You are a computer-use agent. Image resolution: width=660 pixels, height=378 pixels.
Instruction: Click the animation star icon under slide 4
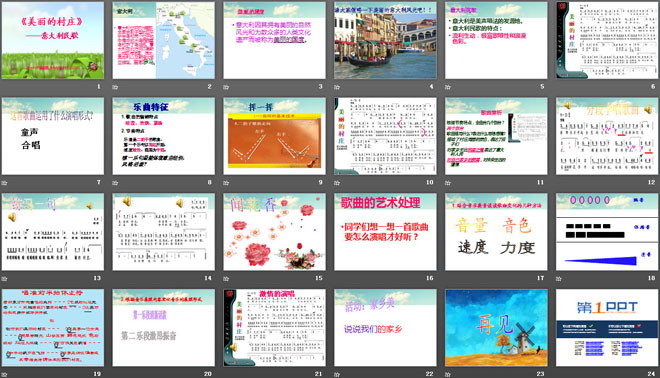point(337,87)
